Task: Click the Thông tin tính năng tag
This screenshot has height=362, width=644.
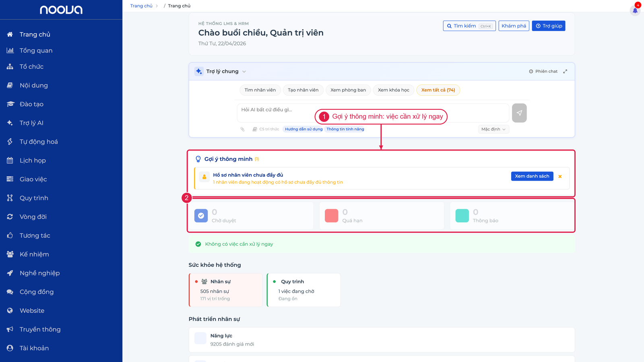Action: point(345,129)
